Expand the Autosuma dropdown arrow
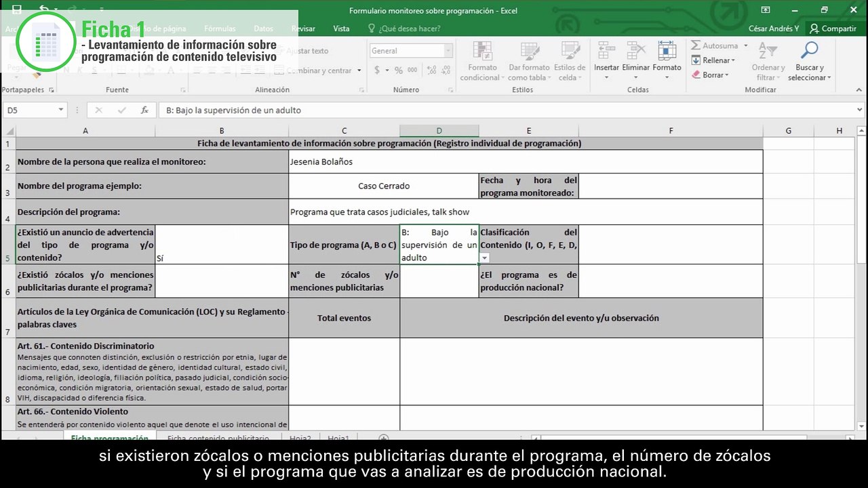 745,46
